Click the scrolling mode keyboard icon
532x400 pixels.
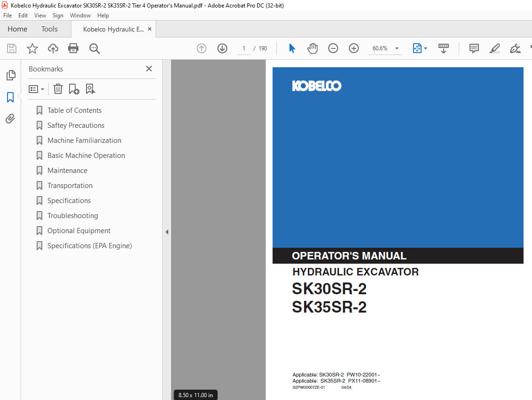[x=444, y=48]
